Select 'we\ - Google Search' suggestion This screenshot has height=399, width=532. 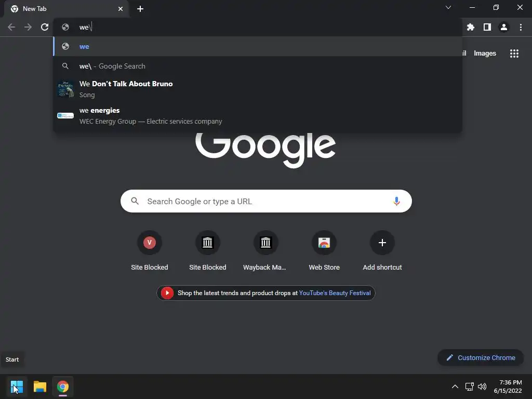point(258,66)
